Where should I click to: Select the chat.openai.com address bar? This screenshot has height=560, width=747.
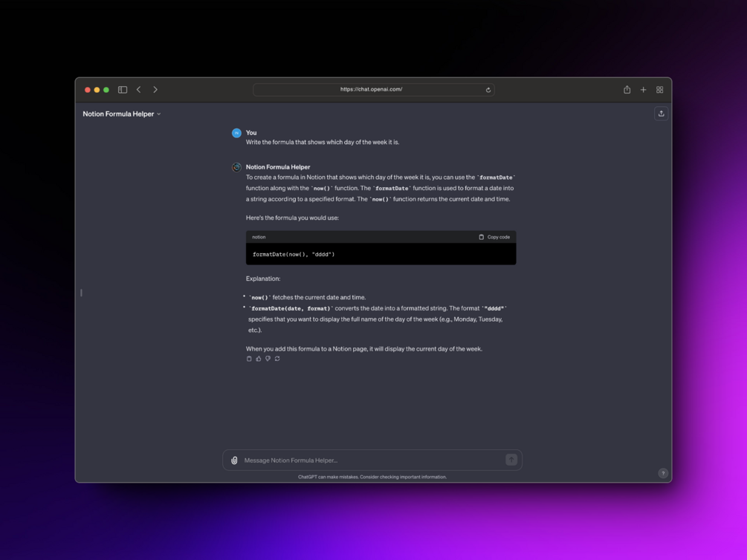373,90
